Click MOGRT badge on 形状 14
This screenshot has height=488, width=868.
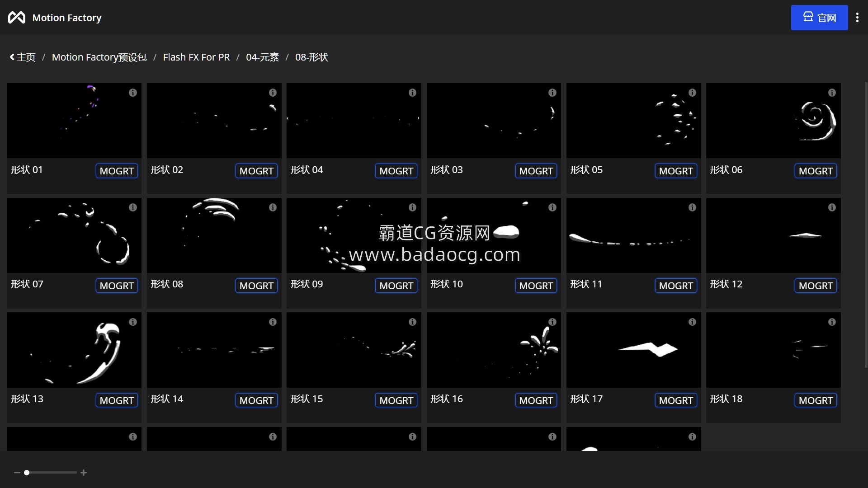coord(256,400)
